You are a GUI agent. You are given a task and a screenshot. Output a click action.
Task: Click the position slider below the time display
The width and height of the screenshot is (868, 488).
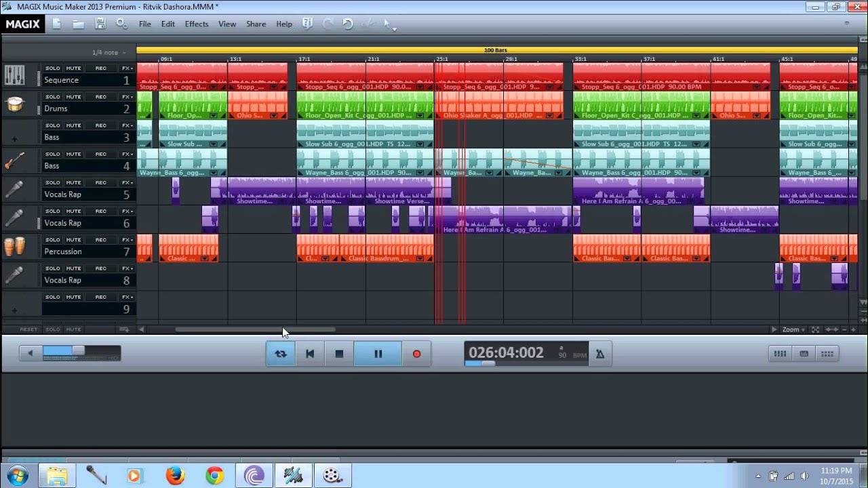point(488,363)
